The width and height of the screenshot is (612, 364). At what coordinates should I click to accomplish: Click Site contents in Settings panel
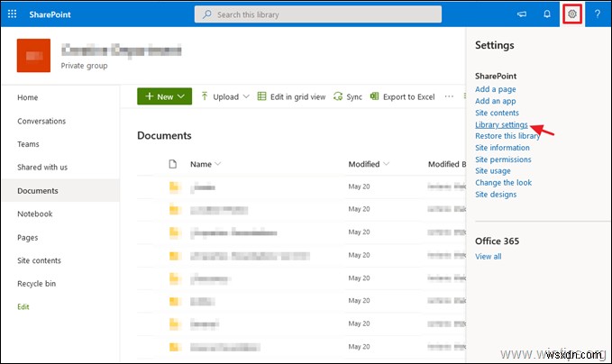497,113
